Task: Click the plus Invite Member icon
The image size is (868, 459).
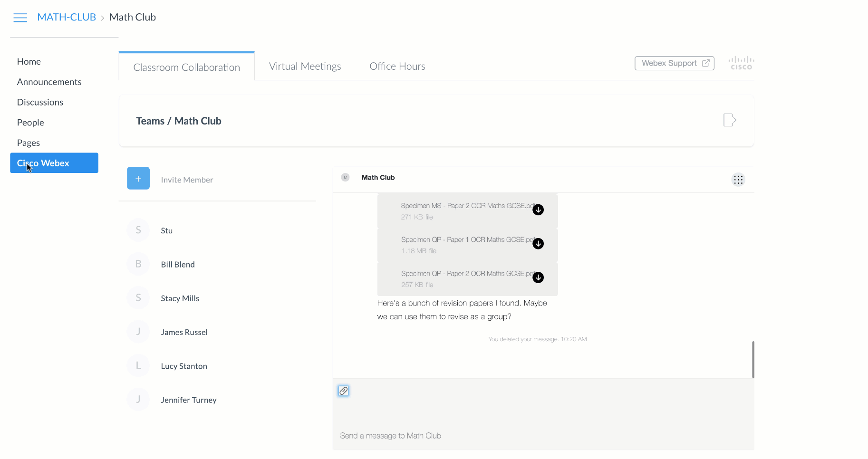Action: [138, 178]
